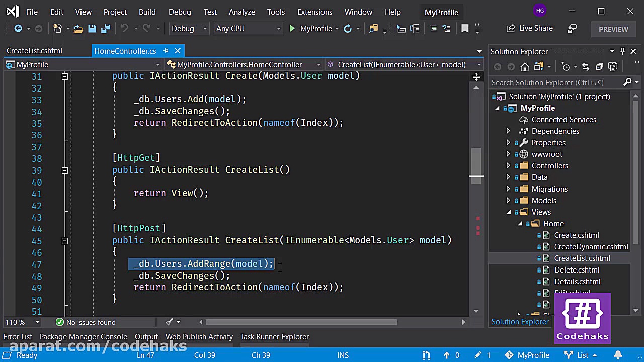This screenshot has height=362, width=644.
Task: Click the Solution Explorer Home icon
Action: [x=525, y=67]
